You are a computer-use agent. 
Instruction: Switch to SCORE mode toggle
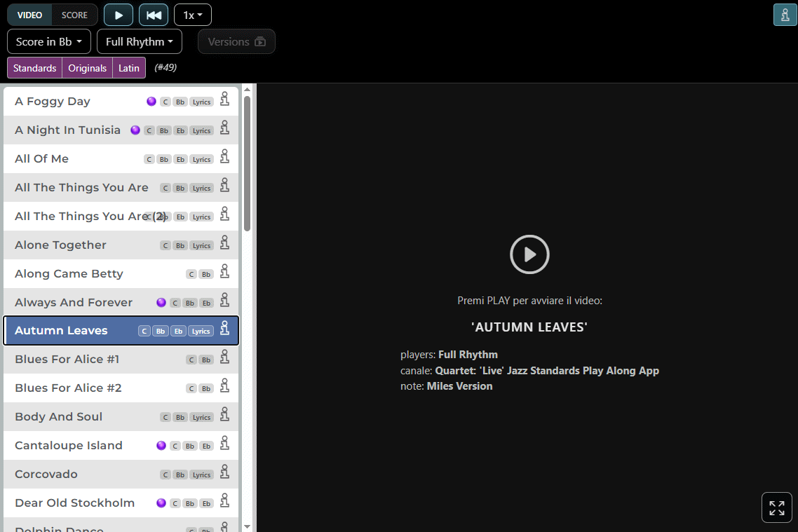click(x=74, y=15)
